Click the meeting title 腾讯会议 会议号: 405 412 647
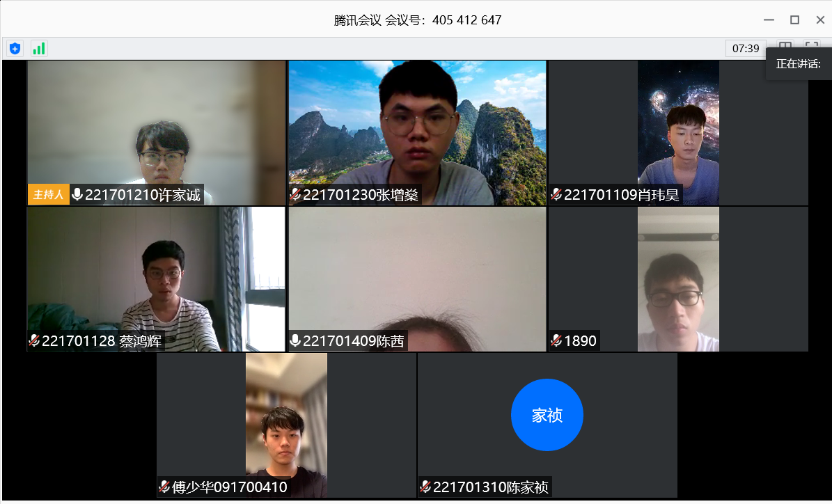The width and height of the screenshot is (832, 504). 418,20
